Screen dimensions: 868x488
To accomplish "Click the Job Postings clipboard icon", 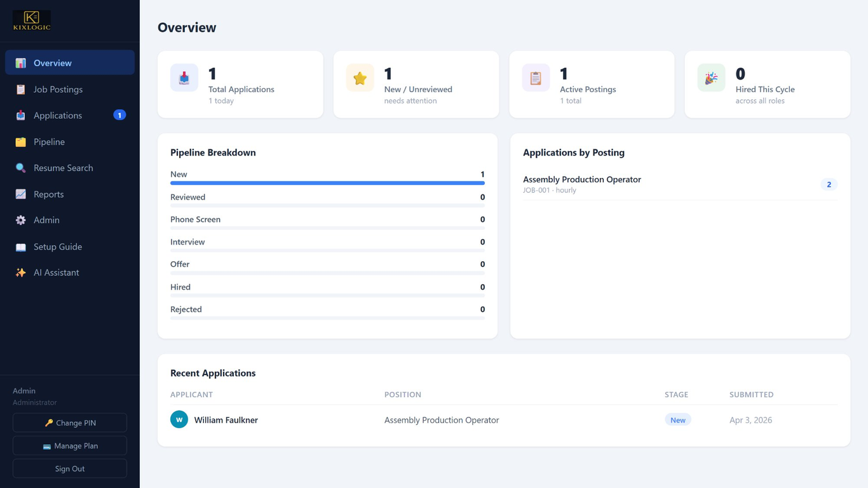I will point(21,90).
